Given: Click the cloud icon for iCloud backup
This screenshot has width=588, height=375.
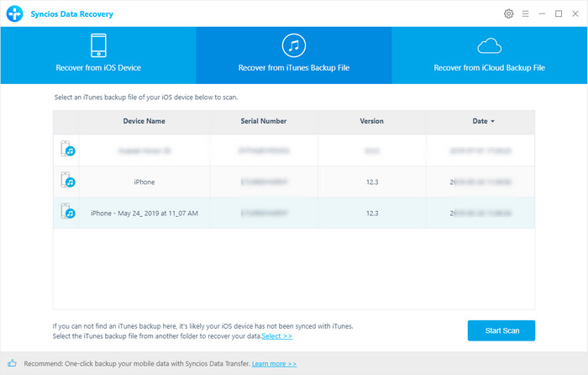Looking at the screenshot, I should click(490, 45).
